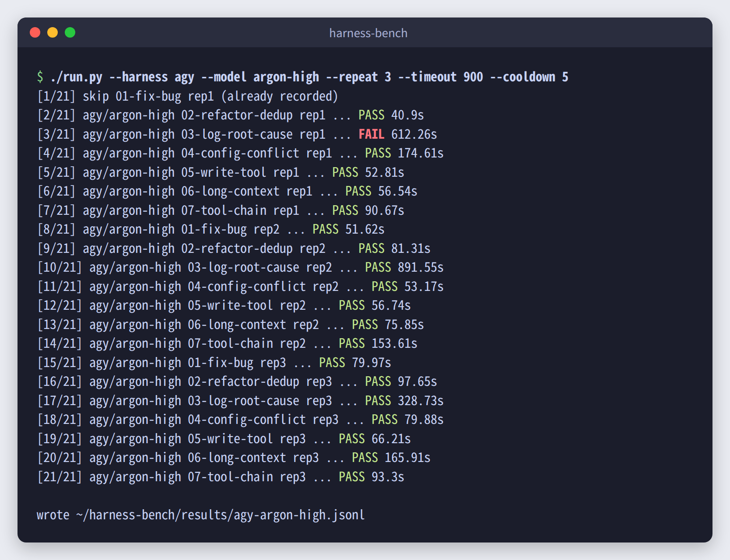Click the 01-fix-bug rep2 line
Viewport: 730px width, 560px height.
coord(211,229)
